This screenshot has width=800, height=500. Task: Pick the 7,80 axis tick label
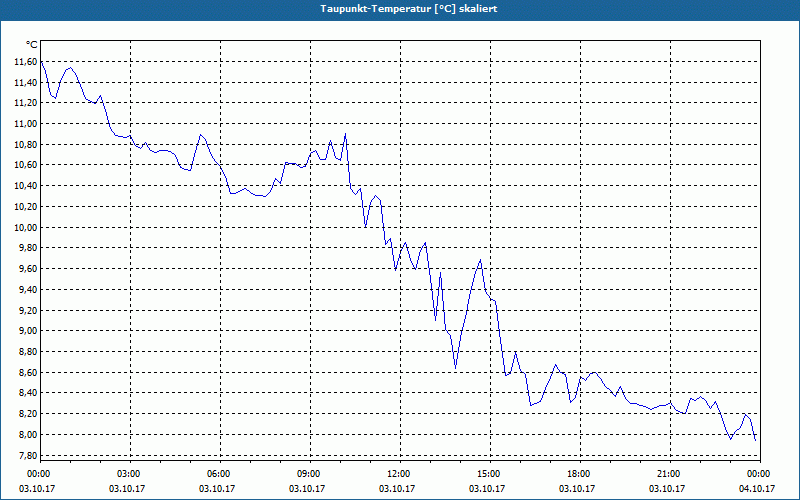[28, 456]
